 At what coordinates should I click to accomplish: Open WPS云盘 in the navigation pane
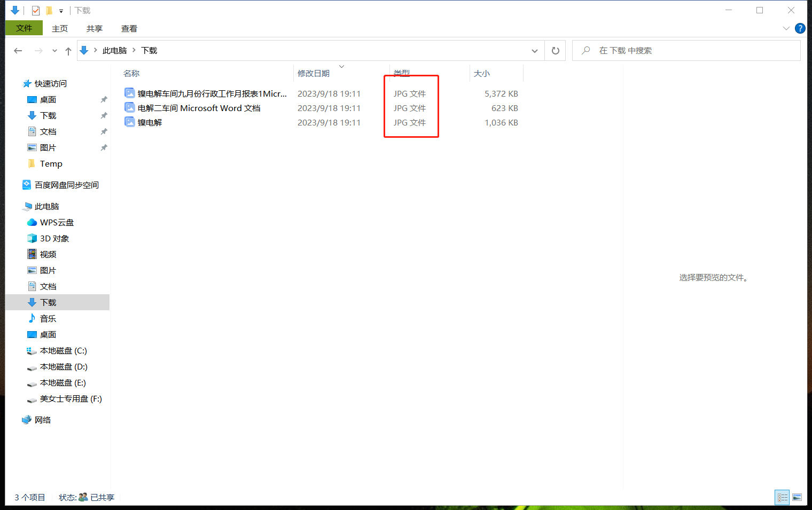click(56, 222)
